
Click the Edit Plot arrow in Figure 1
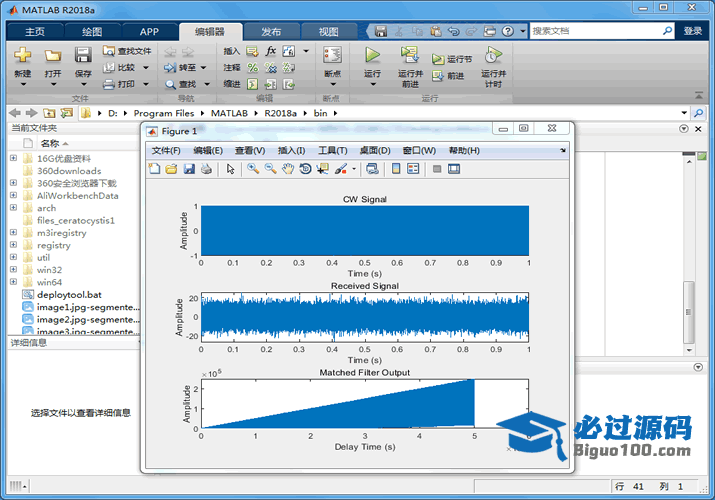[x=230, y=169]
